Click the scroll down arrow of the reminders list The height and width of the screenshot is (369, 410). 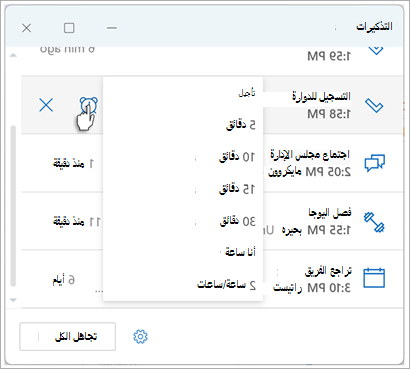coord(13,300)
